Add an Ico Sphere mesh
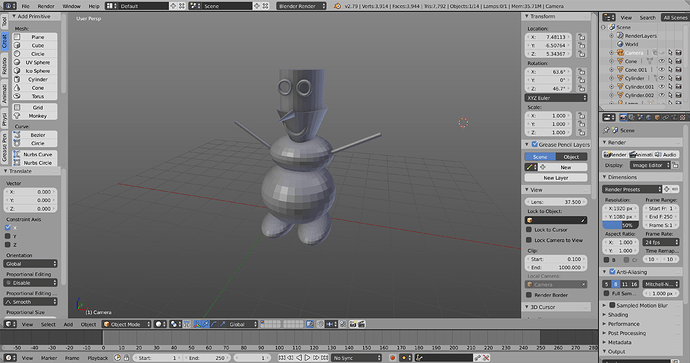The width and height of the screenshot is (690, 363). (x=35, y=71)
